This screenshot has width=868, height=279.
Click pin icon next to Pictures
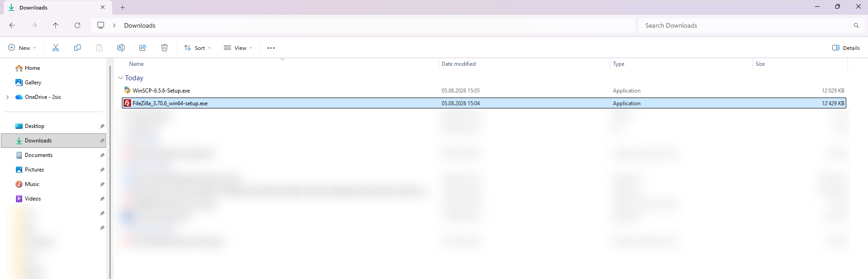click(102, 170)
